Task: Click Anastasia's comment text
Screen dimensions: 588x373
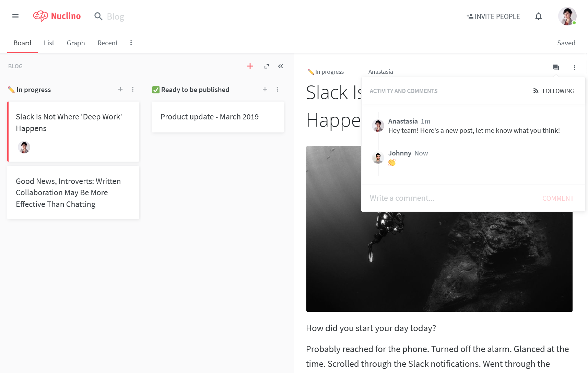Action: pos(474,130)
